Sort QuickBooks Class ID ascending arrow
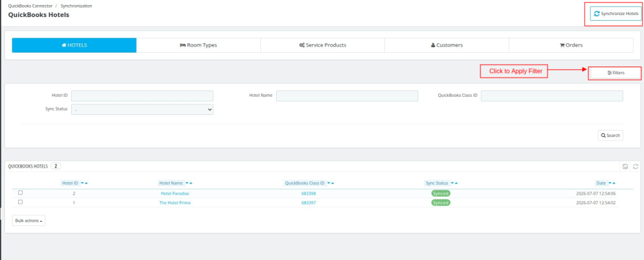The width and height of the screenshot is (644, 260). point(332,183)
